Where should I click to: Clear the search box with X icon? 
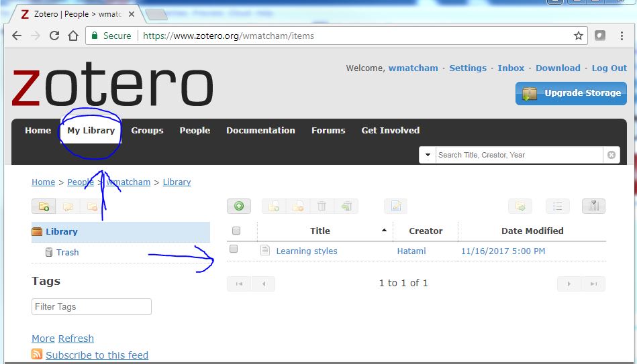coord(611,155)
